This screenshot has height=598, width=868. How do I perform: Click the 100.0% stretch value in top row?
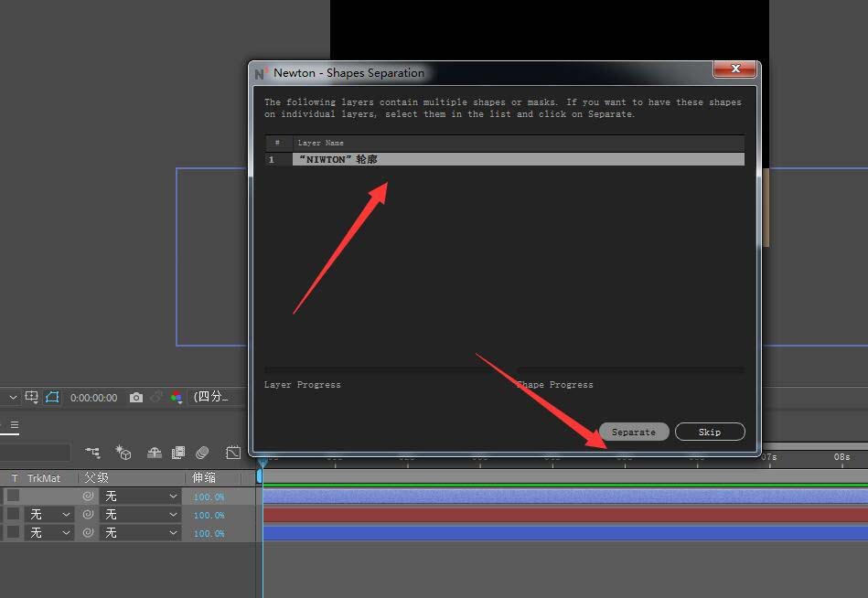[x=209, y=497]
